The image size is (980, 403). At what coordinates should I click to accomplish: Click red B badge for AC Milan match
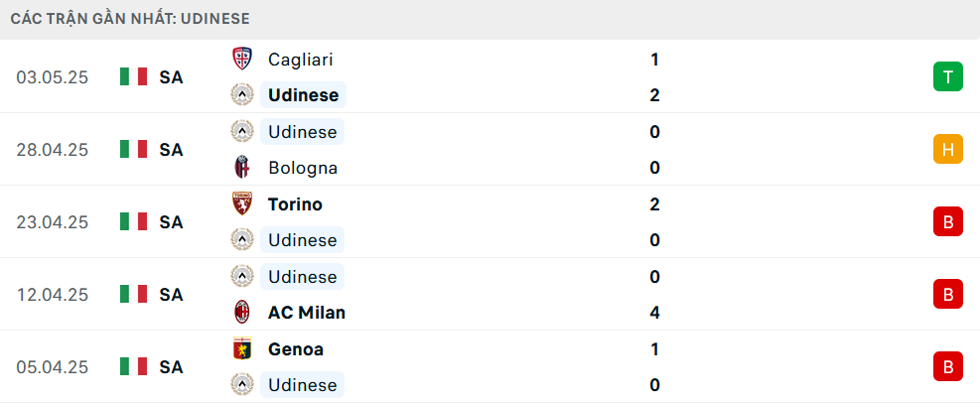948,294
